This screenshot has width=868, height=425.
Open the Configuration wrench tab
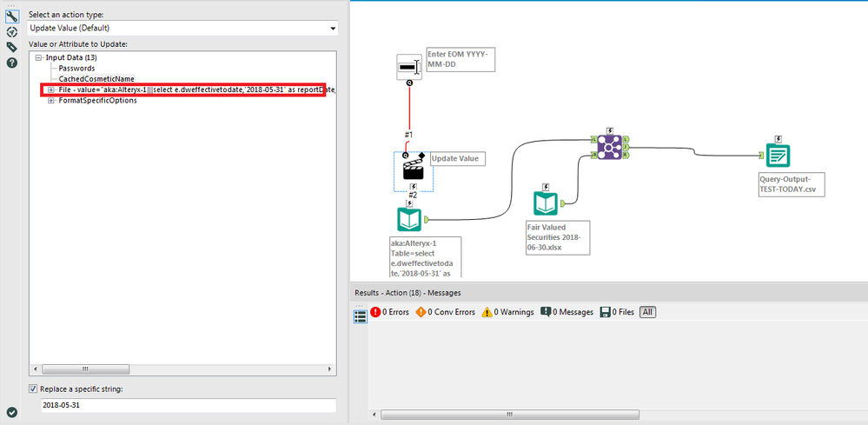tap(11, 17)
